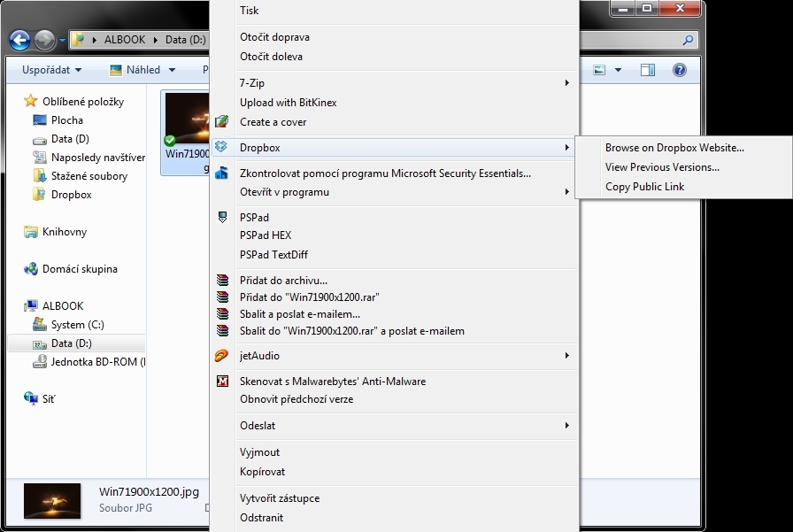The width and height of the screenshot is (793, 532).
Task: Click Data (D:) in the address bar
Action: pyautogui.click(x=186, y=40)
